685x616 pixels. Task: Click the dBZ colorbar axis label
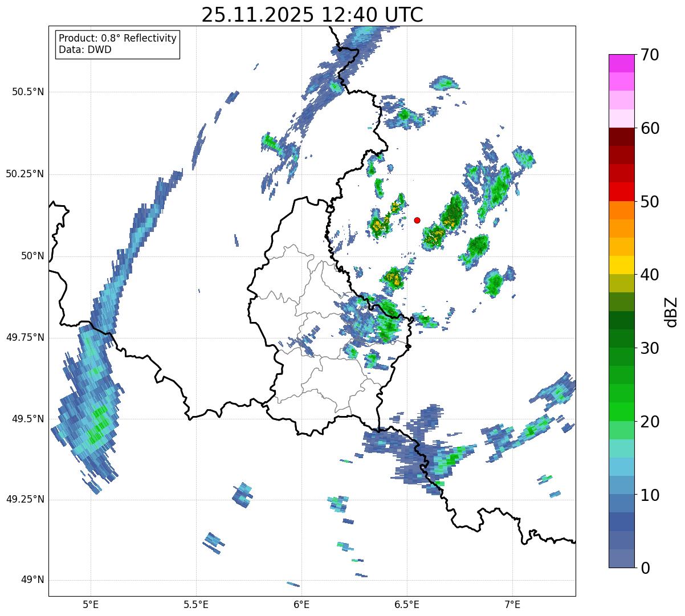pos(671,311)
